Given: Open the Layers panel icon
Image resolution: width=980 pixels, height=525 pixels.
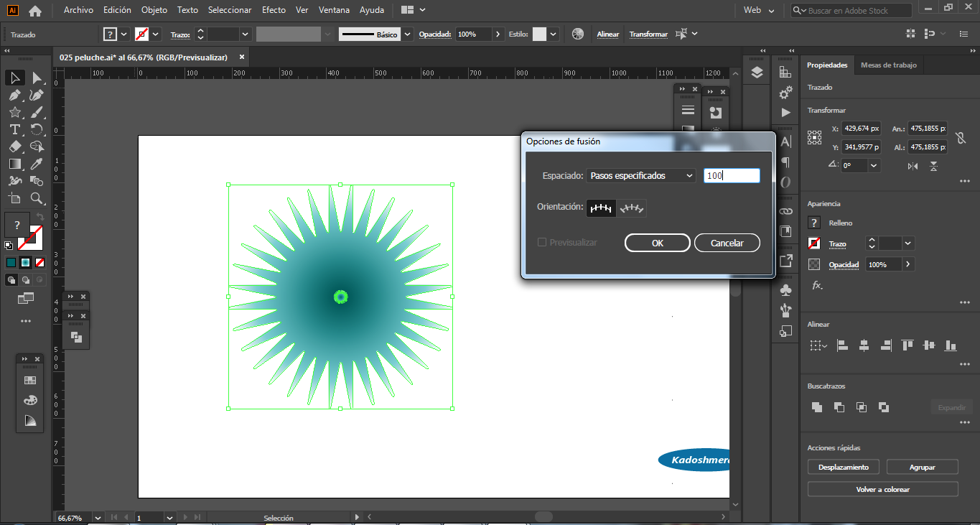Looking at the screenshot, I should (x=757, y=73).
